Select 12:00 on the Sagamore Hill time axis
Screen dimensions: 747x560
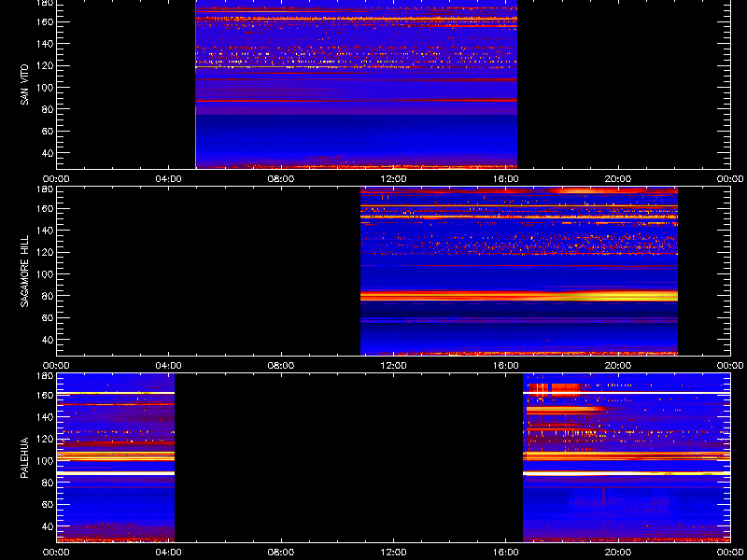pos(393,366)
